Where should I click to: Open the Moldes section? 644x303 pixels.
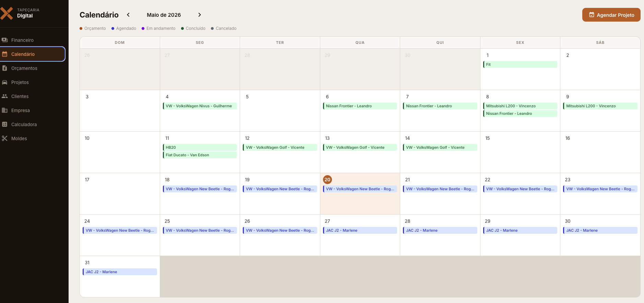coord(33,138)
